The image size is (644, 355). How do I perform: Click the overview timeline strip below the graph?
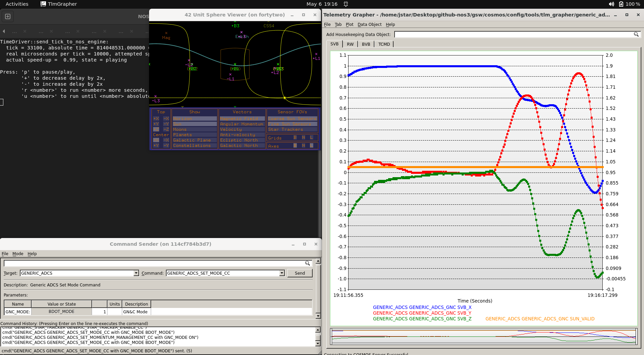click(484, 336)
